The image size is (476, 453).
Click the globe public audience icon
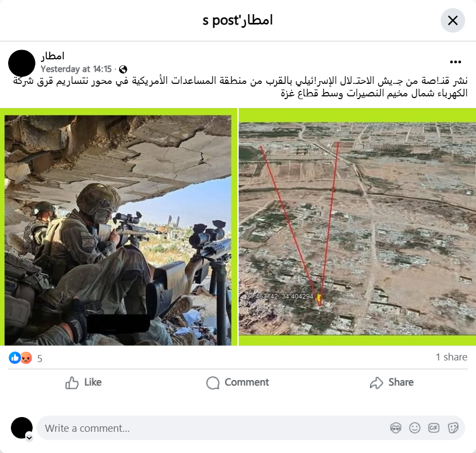click(x=123, y=70)
